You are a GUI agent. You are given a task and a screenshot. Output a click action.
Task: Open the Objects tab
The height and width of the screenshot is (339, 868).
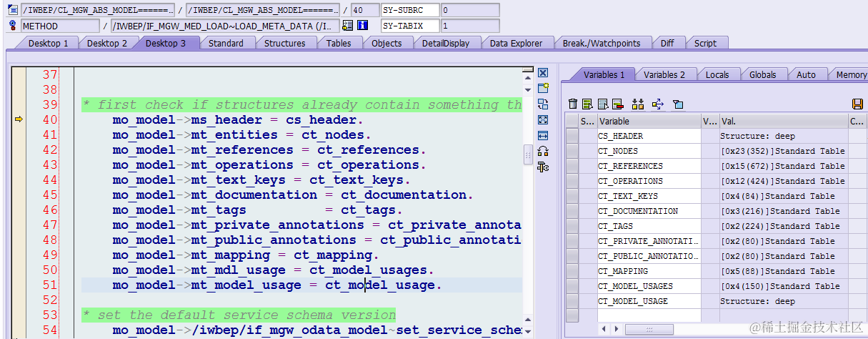click(x=386, y=43)
